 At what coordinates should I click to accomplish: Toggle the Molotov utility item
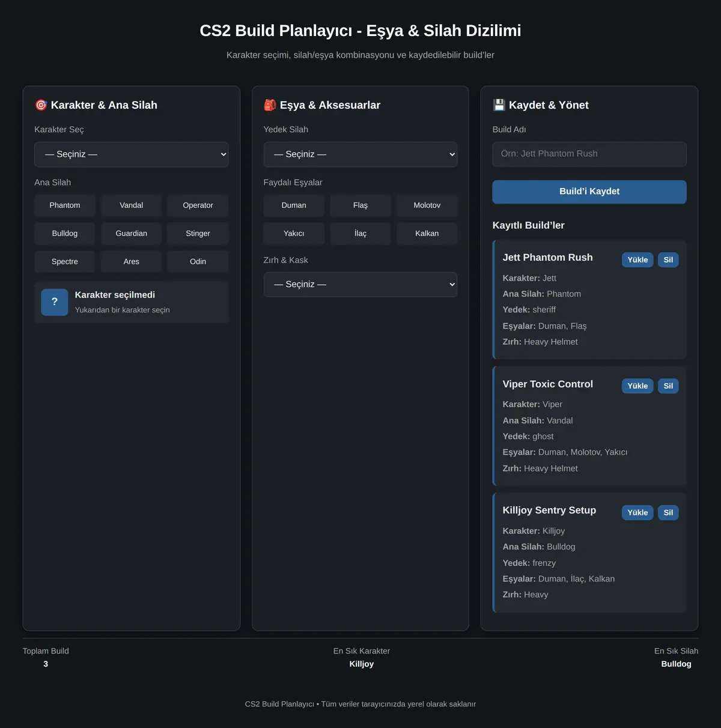pyautogui.click(x=427, y=205)
